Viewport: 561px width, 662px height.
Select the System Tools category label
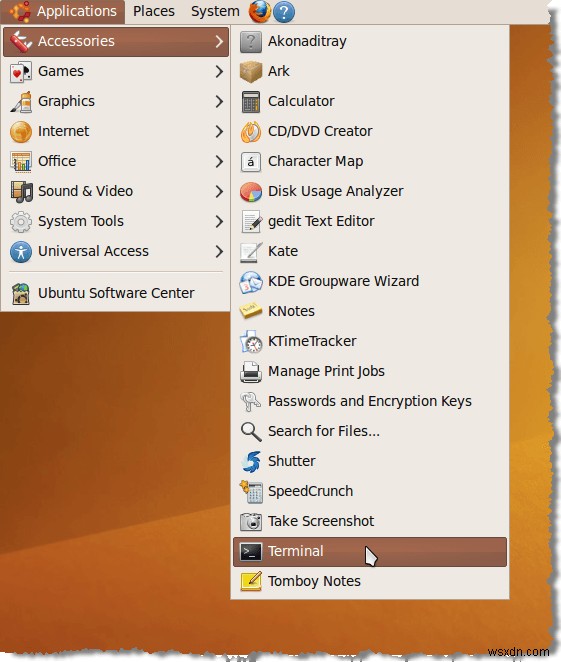81,221
